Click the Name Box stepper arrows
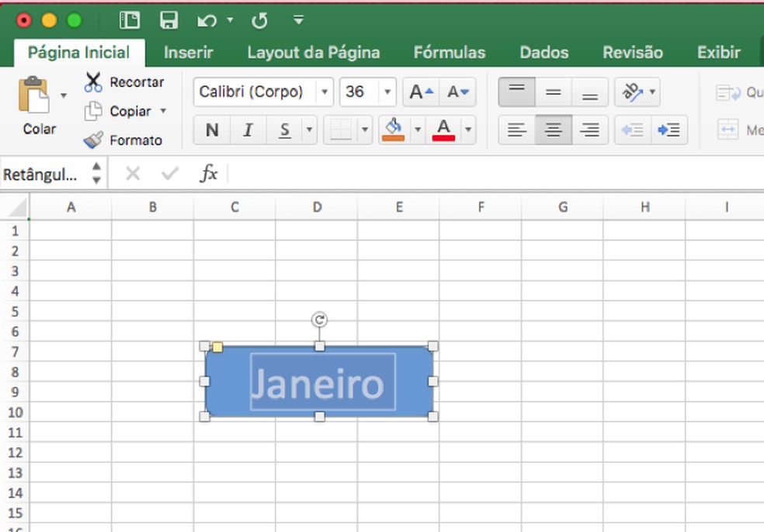Image resolution: width=764 pixels, height=532 pixels. coord(96,173)
